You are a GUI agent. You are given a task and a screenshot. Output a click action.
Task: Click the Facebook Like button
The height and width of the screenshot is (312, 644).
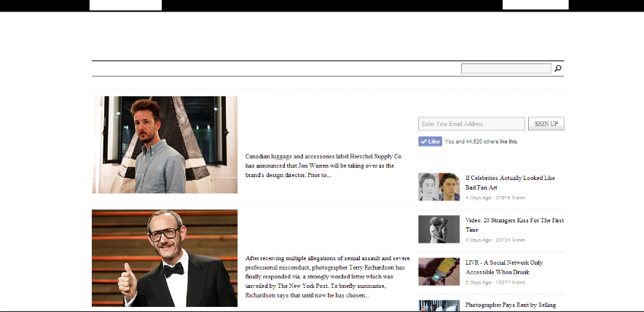click(x=430, y=141)
